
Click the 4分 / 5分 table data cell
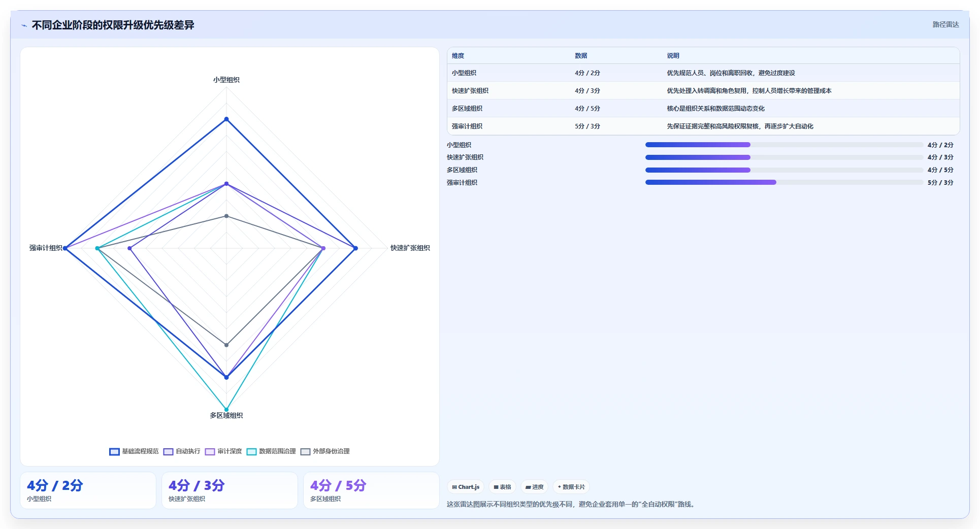coord(587,109)
